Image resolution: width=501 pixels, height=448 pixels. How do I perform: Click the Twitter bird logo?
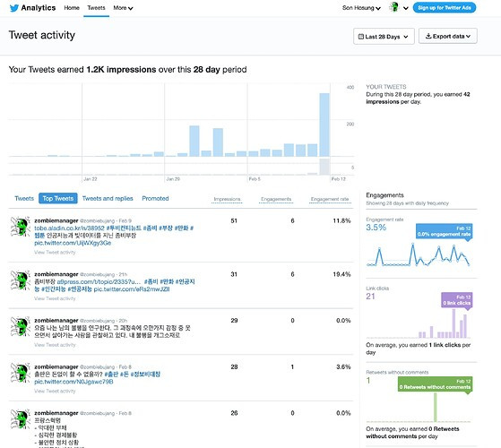pyautogui.click(x=14, y=8)
